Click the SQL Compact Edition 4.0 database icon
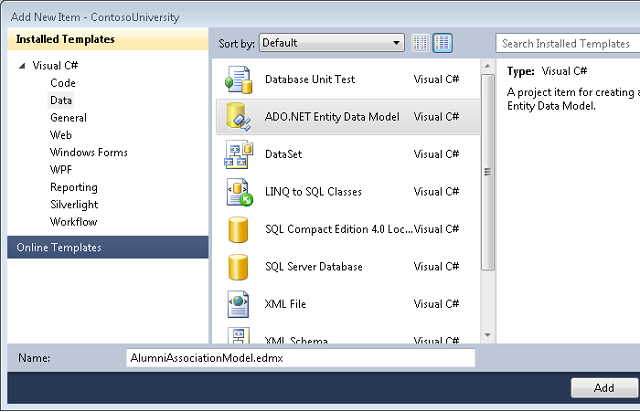 238,229
